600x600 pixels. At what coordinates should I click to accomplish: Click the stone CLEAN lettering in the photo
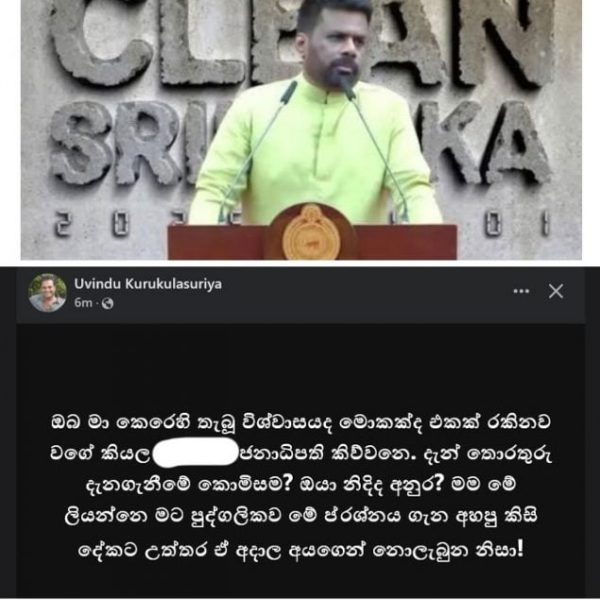(298, 42)
